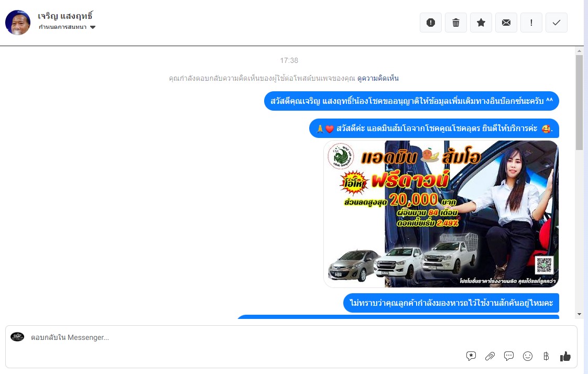588x374 pixels.
Task: Click the spam report octagon icon
Action: (x=431, y=23)
